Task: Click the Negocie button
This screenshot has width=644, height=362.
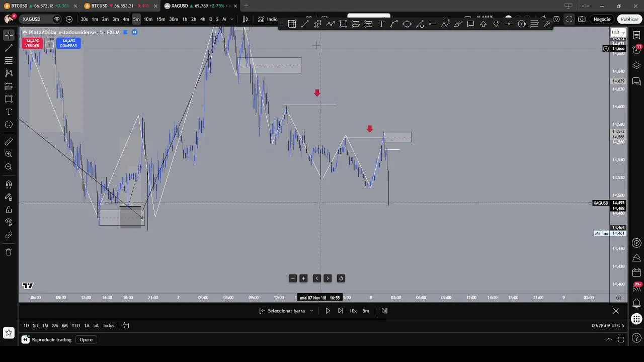Action: click(602, 19)
